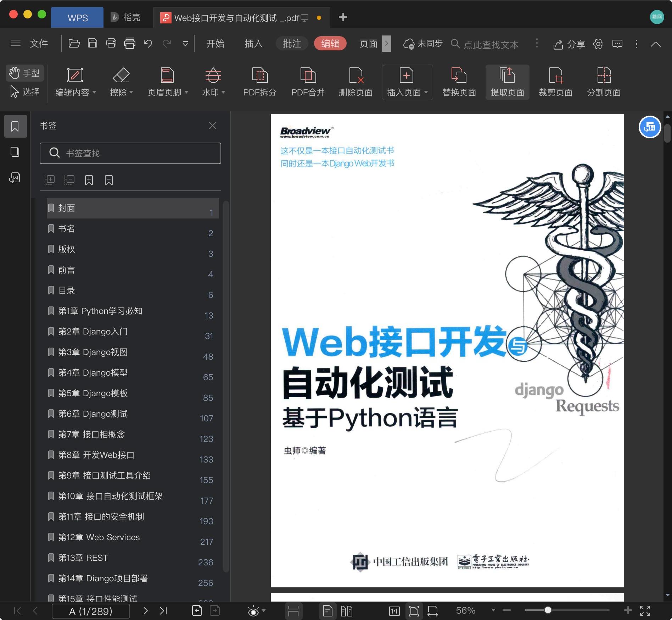672x620 pixels.
Task: Collapse the ribbon chevron
Action: 656,44
